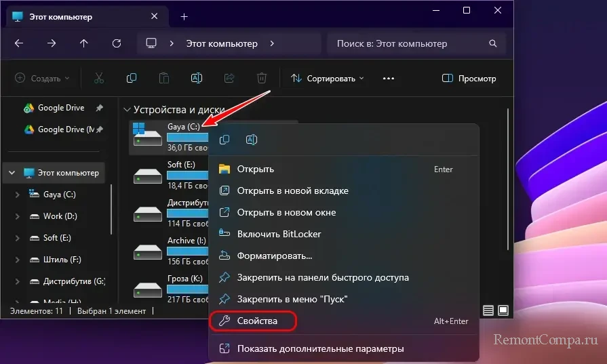Select Google Drive in the sidebar
Screen dimensions: 607x364
60,108
